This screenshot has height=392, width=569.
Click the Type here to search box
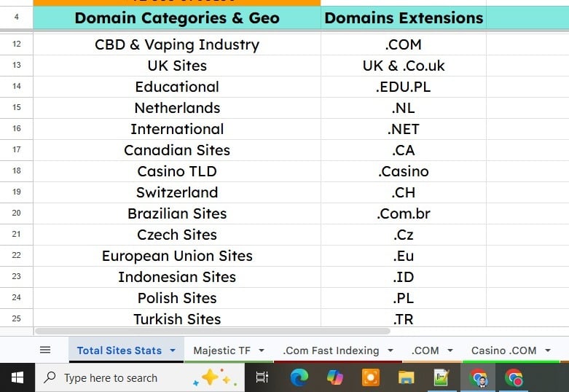(x=140, y=377)
